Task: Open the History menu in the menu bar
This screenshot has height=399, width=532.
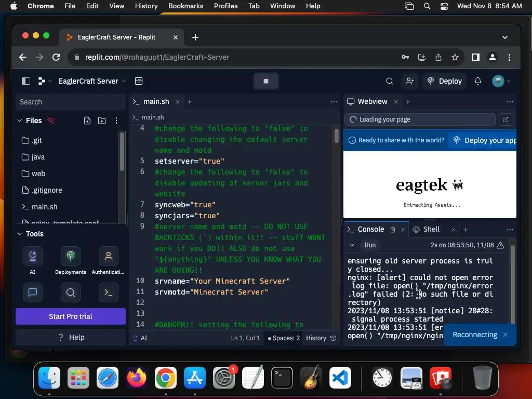Action: (146, 6)
